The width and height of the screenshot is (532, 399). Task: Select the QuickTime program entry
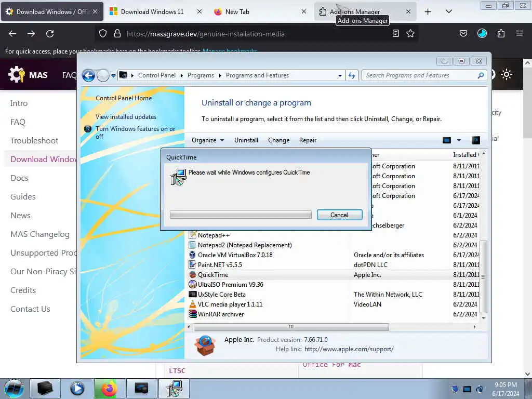point(213,274)
